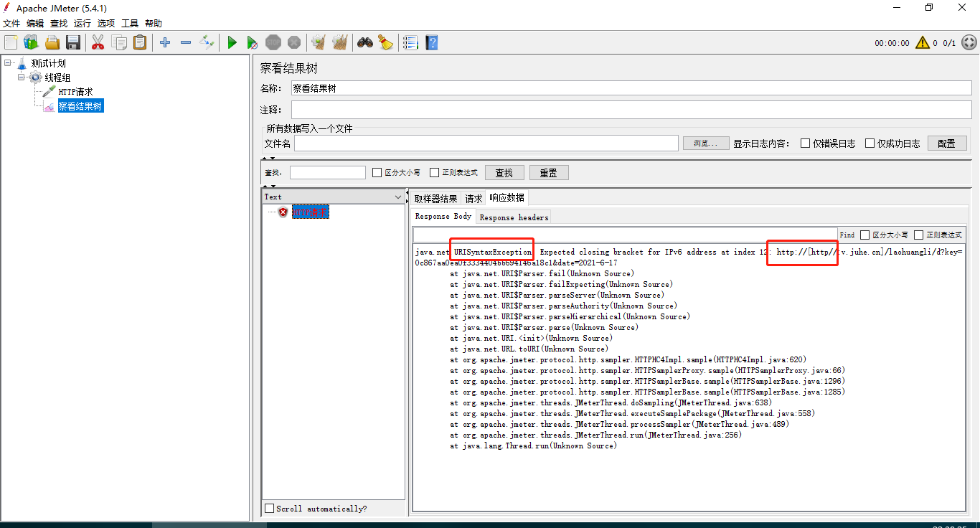Open Help with question mark icon

[431, 42]
